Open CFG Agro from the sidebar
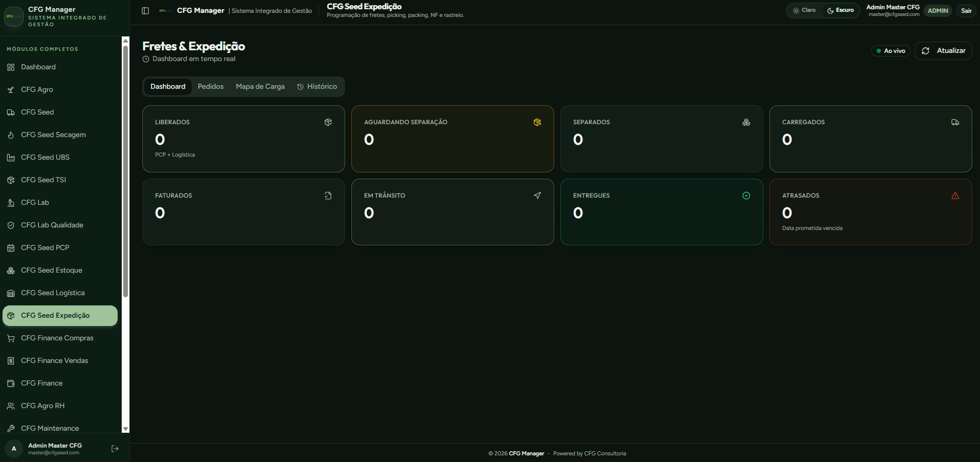Image resolution: width=980 pixels, height=462 pixels. pos(60,90)
